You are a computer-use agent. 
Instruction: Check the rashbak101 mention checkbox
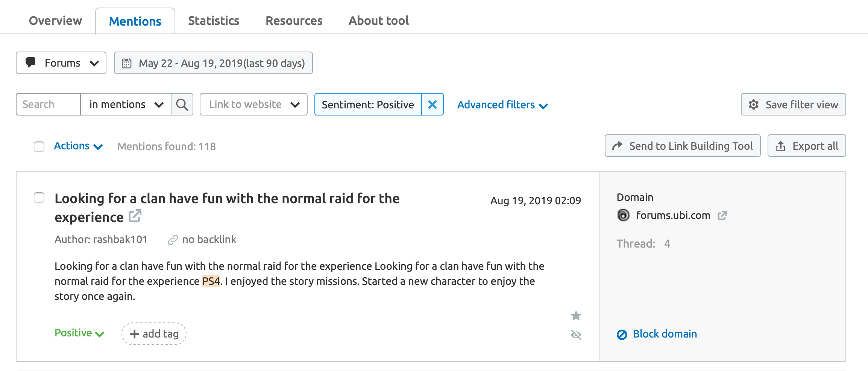pos(39,198)
